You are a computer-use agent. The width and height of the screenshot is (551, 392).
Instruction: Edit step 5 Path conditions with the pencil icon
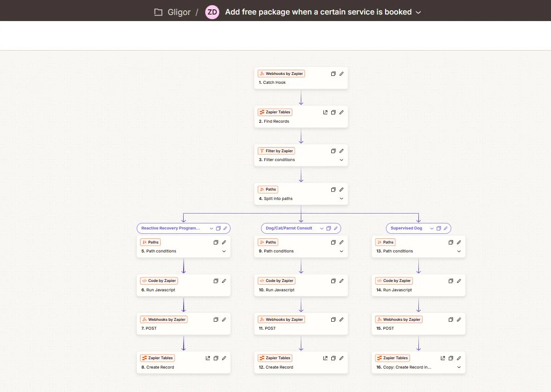[x=224, y=243]
